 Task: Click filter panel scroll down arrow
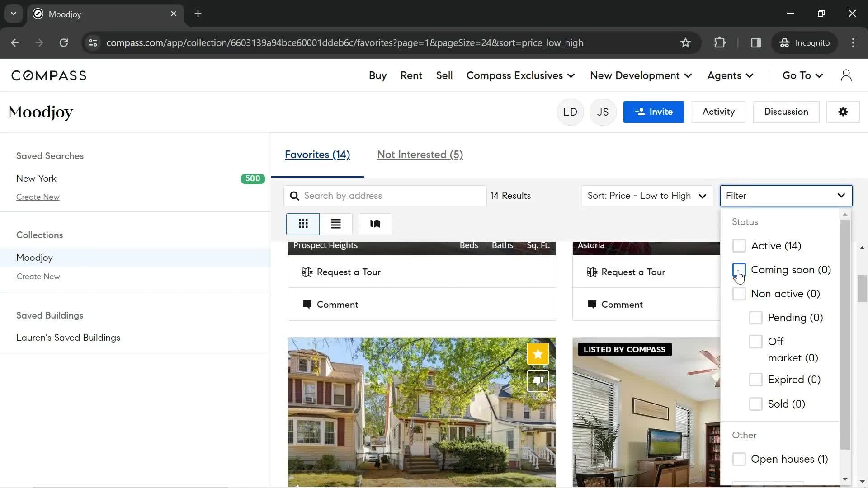[845, 479]
